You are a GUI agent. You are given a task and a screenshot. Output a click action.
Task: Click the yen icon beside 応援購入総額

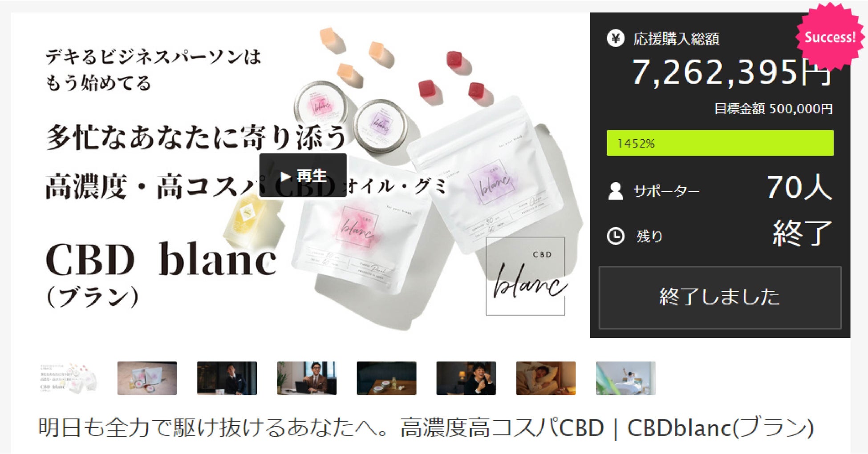(x=616, y=39)
